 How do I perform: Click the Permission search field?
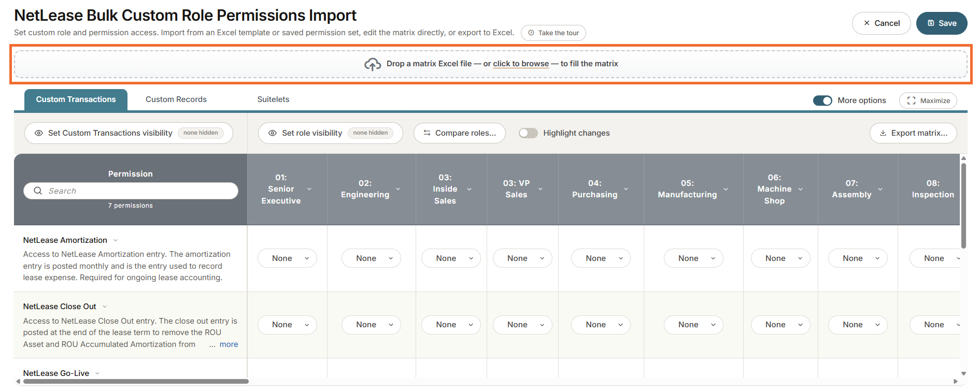coord(131,191)
